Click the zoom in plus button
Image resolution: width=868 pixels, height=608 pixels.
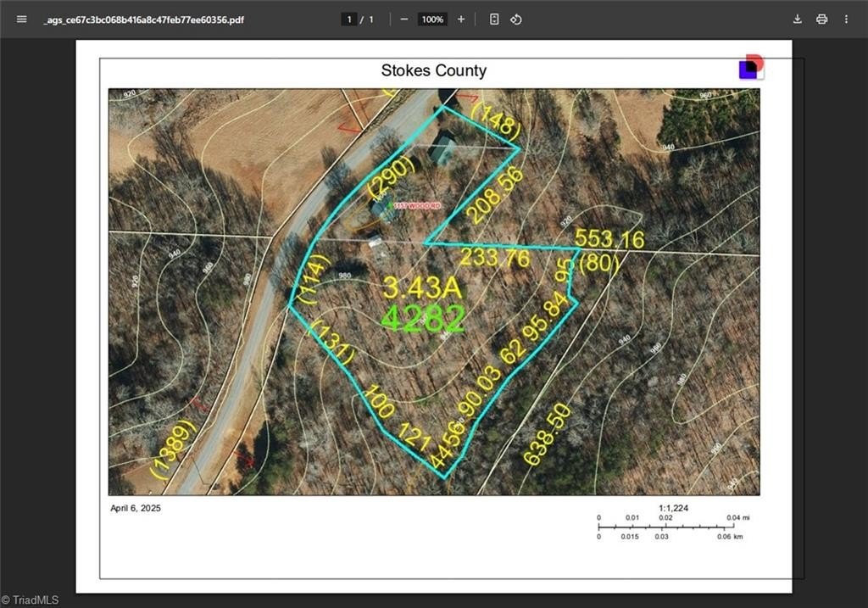461,19
